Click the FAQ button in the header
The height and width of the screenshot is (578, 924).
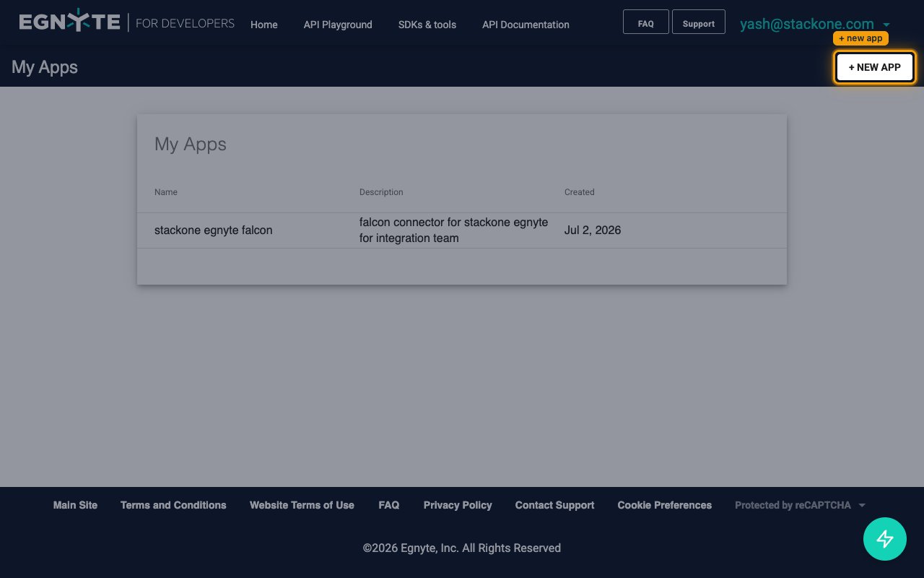[646, 22]
